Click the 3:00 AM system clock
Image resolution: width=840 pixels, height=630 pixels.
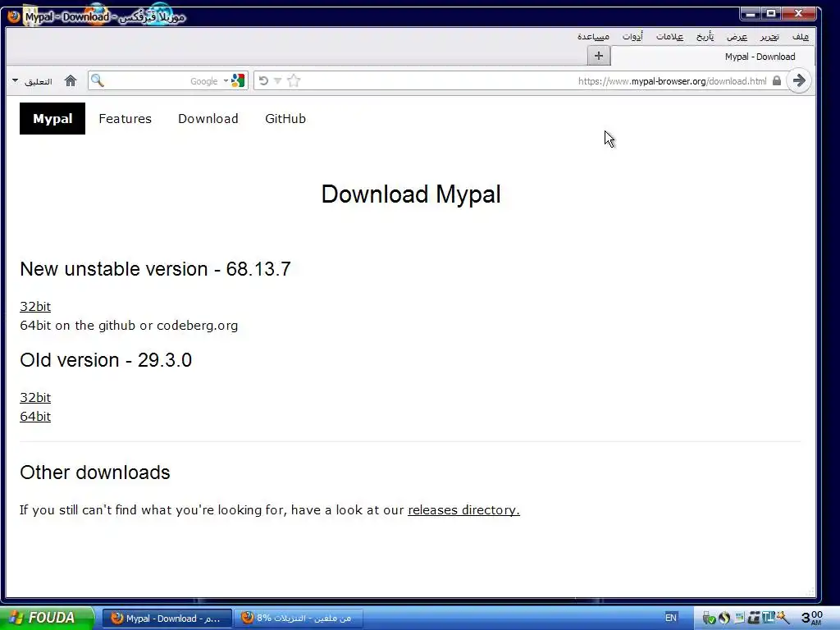point(812,618)
